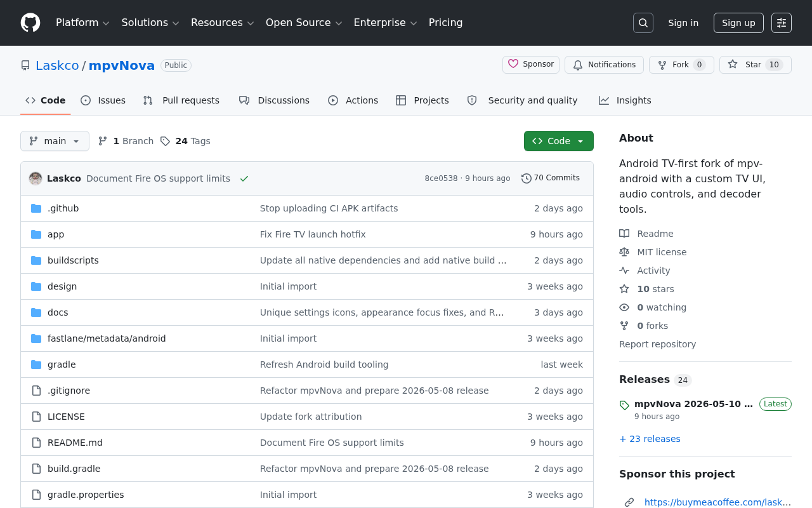Viewport: 812px width, 508px height.
Task: Click the GitHub logo icon
Action: (30, 23)
